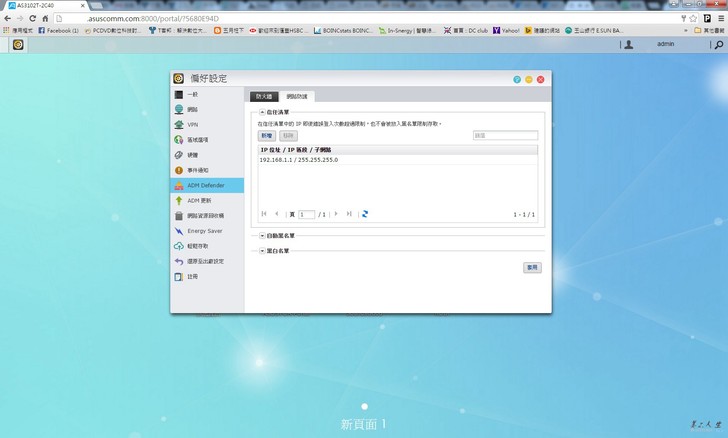Show more bookmarks with the chevron

click(686, 30)
